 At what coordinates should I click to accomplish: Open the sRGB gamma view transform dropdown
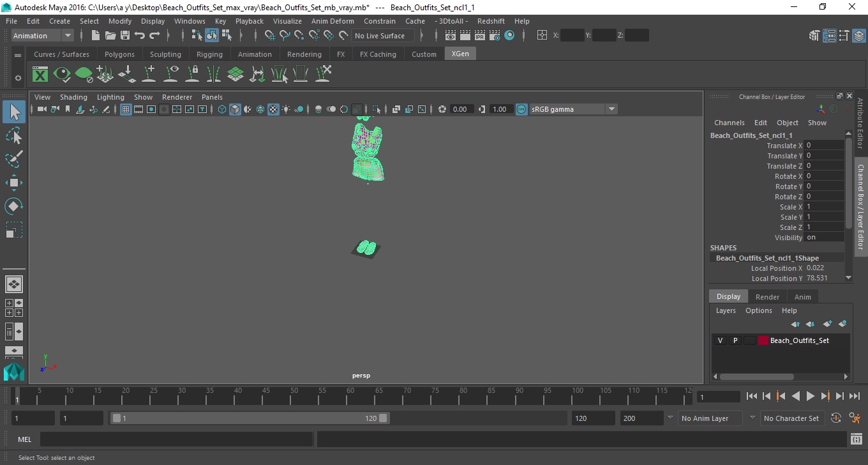click(x=573, y=109)
